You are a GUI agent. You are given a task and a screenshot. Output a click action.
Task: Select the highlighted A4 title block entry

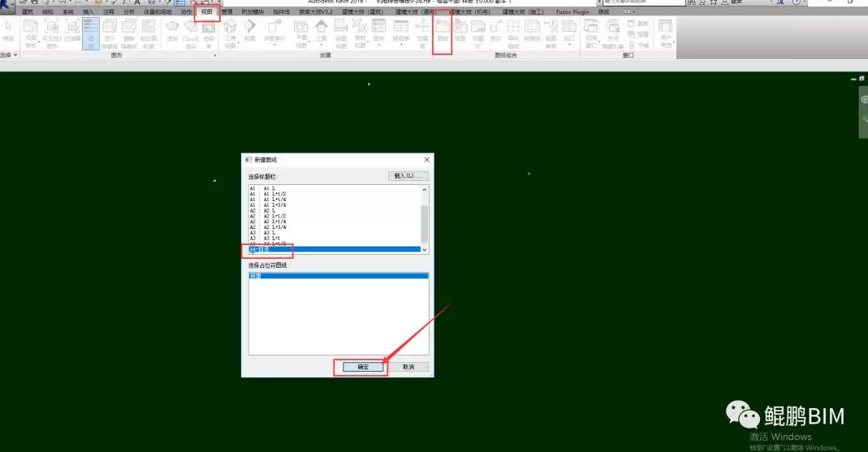pyautogui.click(x=335, y=249)
